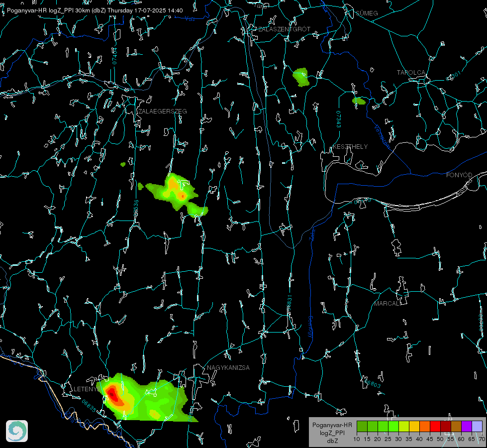Select the 40-45 dBZ orange swatch

pos(425,426)
